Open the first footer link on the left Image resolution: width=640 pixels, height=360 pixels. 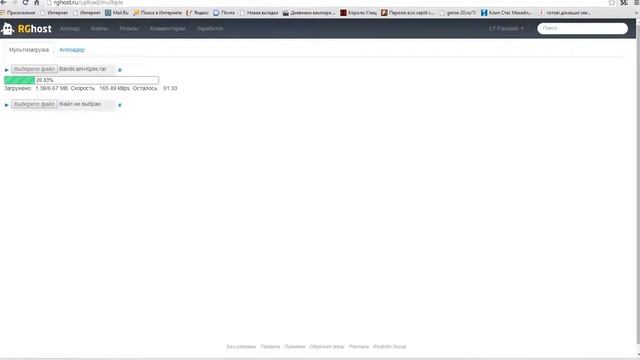tap(241, 347)
